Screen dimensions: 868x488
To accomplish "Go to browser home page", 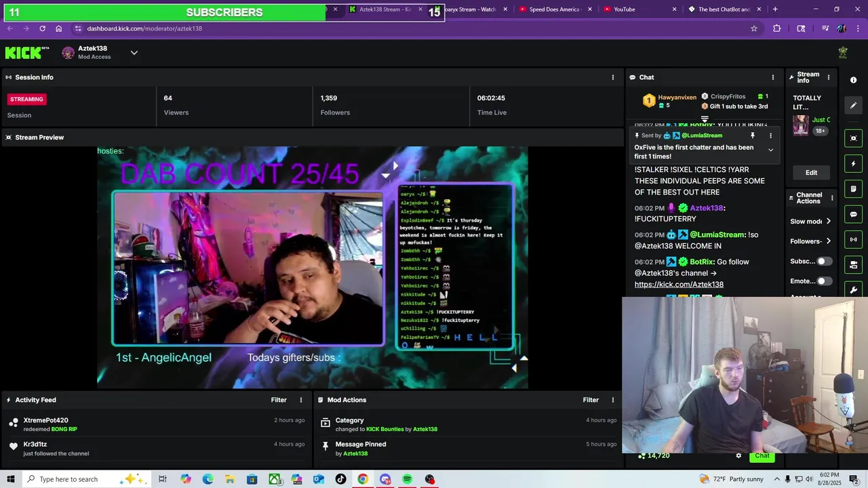I will pyautogui.click(x=58, y=28).
